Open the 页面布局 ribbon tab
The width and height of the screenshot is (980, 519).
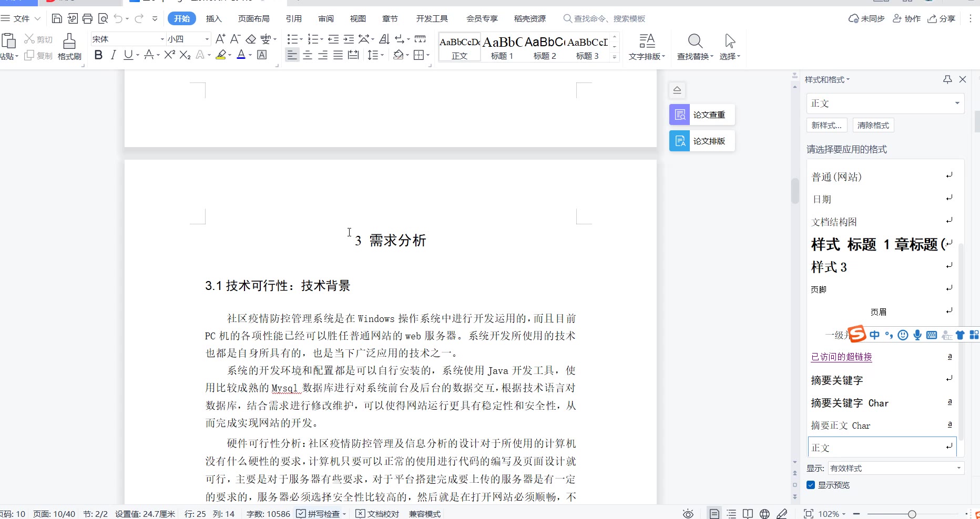254,18
